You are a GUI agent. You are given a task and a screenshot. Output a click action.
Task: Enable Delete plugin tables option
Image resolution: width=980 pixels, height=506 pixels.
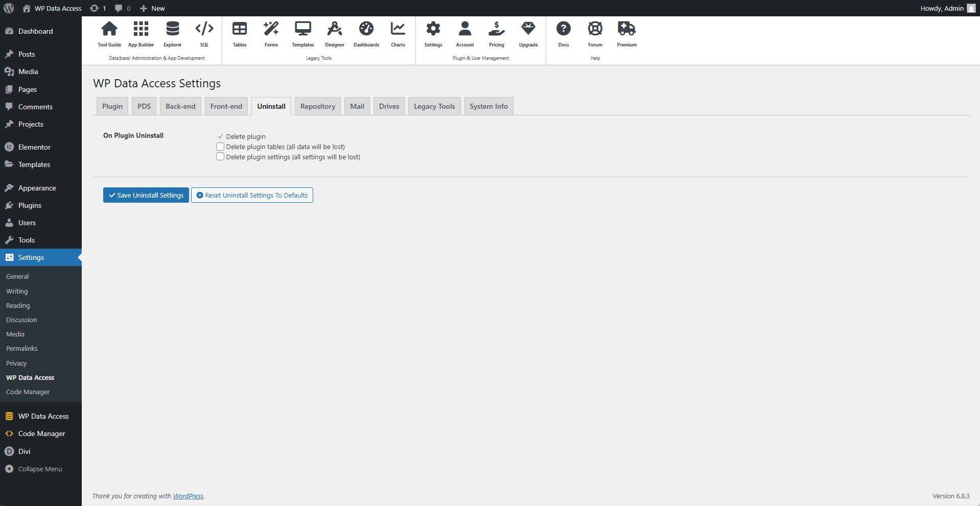tap(220, 147)
